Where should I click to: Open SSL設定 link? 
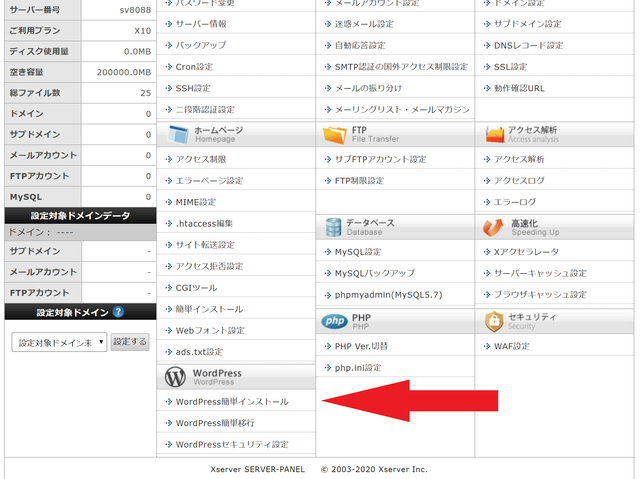[510, 67]
